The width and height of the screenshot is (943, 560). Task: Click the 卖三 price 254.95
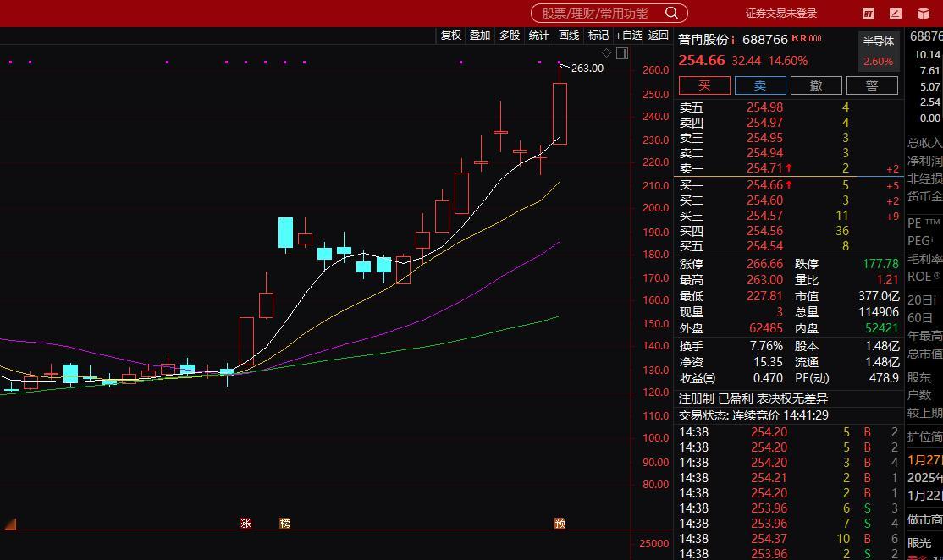(x=764, y=138)
